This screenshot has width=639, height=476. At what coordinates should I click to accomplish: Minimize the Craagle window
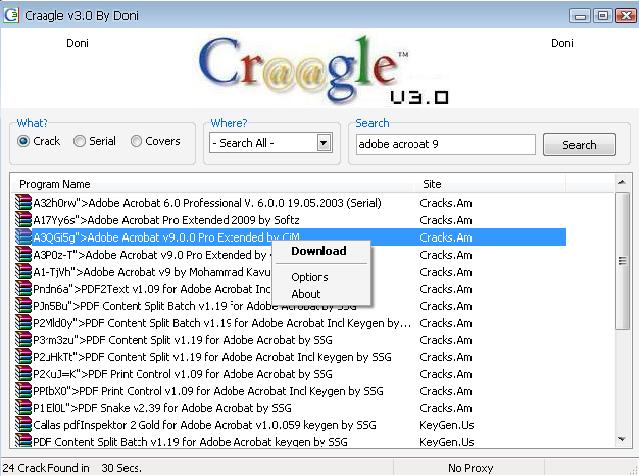click(580, 16)
